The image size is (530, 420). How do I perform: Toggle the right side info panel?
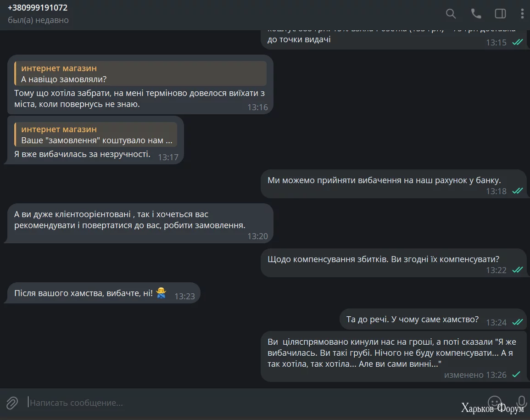tap(500, 14)
